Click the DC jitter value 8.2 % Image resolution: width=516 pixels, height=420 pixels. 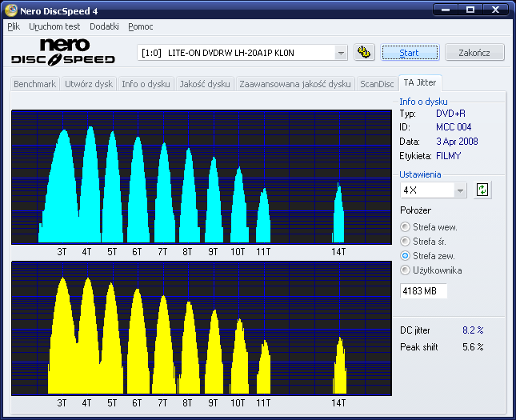click(x=473, y=330)
